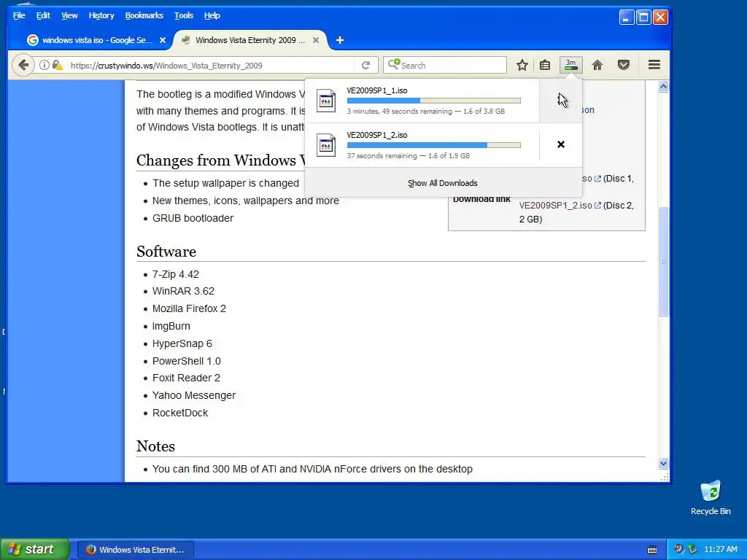Viewport: 747px width, 560px height.
Task: Click Show All Downloads
Action: point(443,183)
